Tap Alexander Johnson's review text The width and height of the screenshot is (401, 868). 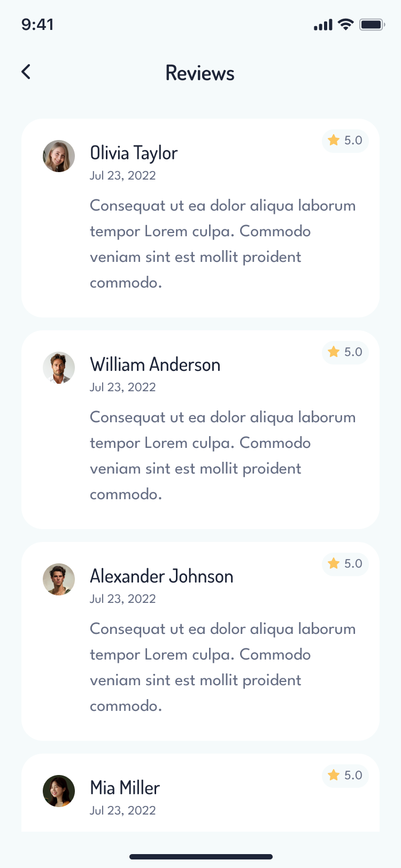point(222,667)
